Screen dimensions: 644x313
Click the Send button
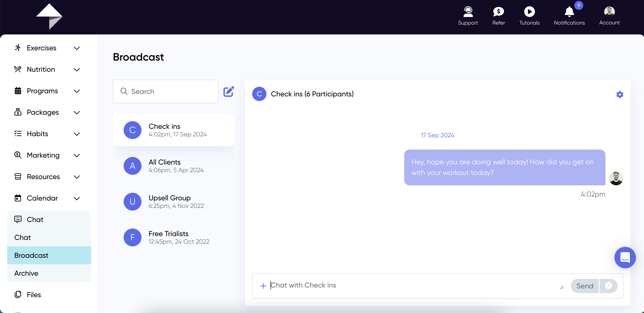pos(584,286)
